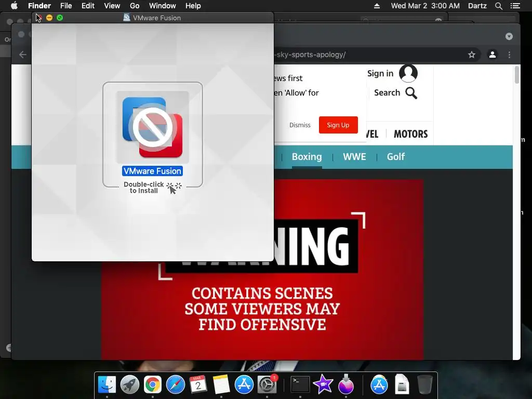Click the Search link on the webpage

pos(387,92)
